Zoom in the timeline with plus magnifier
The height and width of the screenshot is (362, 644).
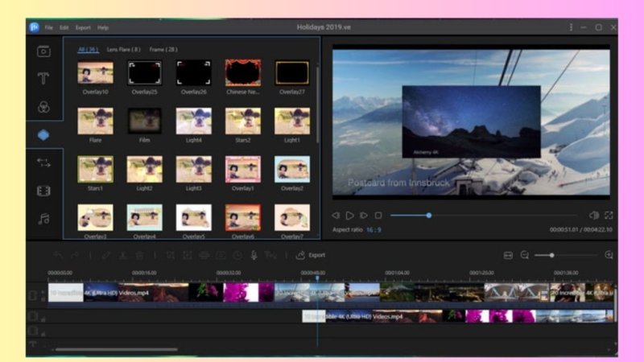point(609,255)
